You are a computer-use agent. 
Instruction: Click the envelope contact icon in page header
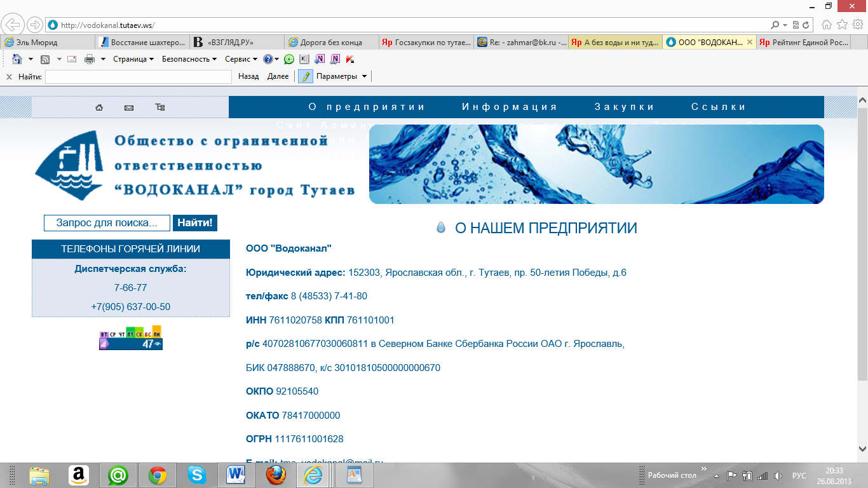pyautogui.click(x=129, y=108)
